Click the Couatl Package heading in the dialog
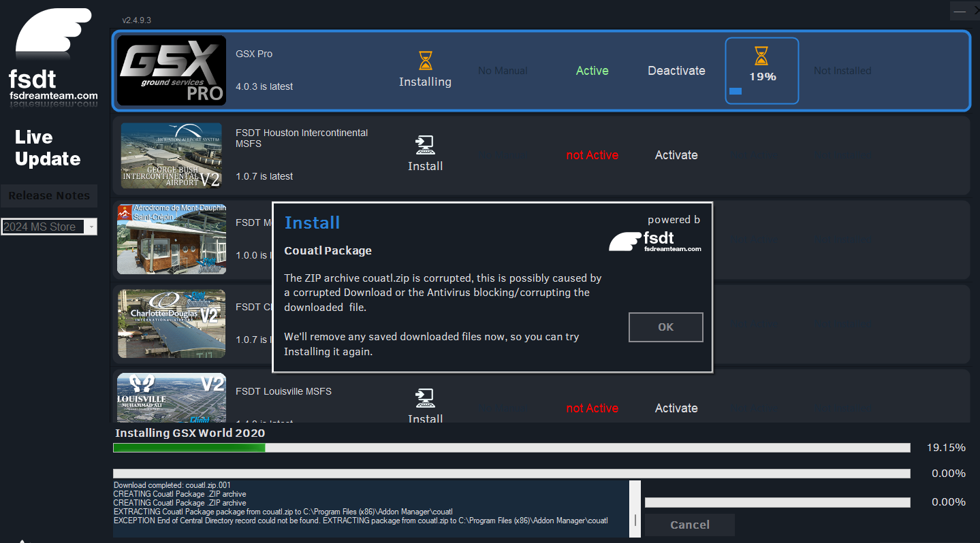Image resolution: width=980 pixels, height=543 pixels. pyautogui.click(x=328, y=250)
